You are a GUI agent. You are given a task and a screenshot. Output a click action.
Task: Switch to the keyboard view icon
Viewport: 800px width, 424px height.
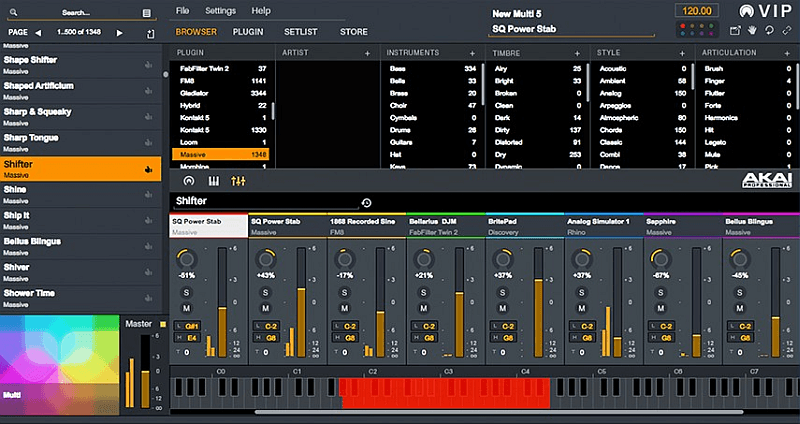coord(213,181)
